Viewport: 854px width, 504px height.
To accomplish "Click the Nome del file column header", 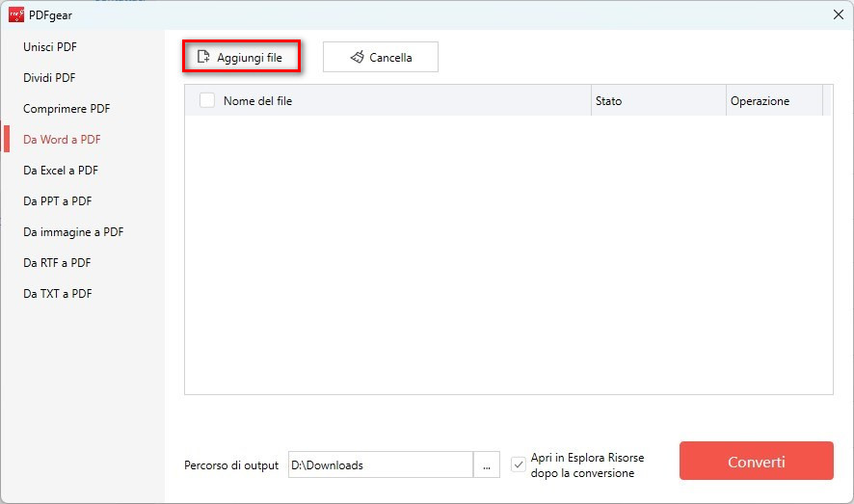I will pos(257,100).
